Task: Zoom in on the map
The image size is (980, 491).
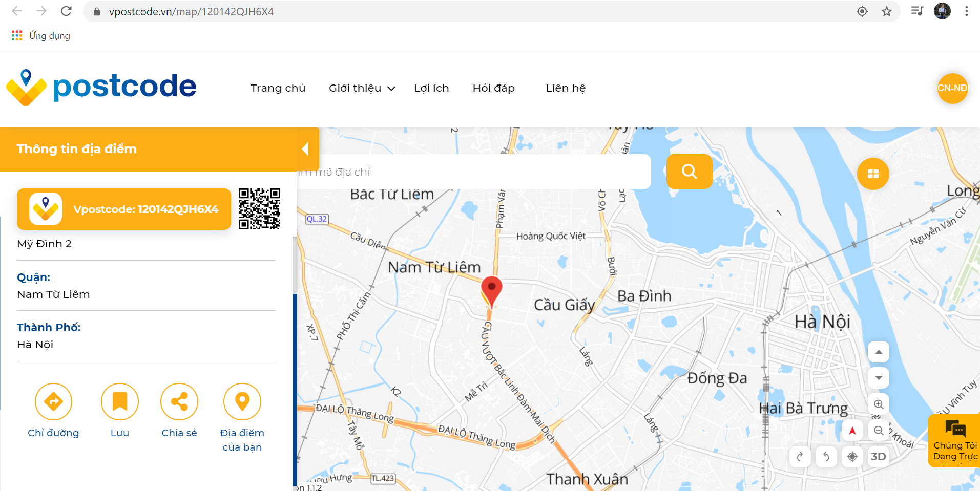Action: coord(879,404)
